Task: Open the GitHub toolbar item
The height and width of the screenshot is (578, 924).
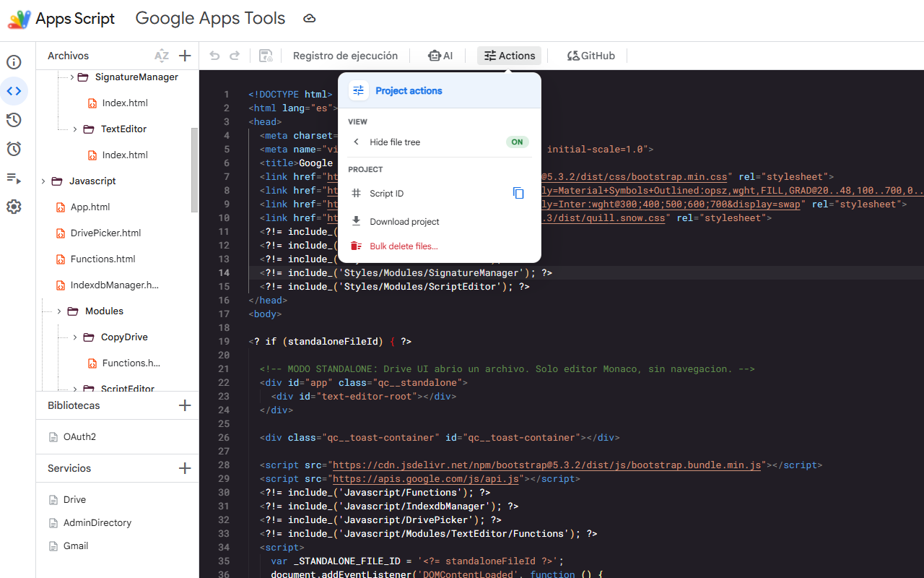Action: click(590, 56)
